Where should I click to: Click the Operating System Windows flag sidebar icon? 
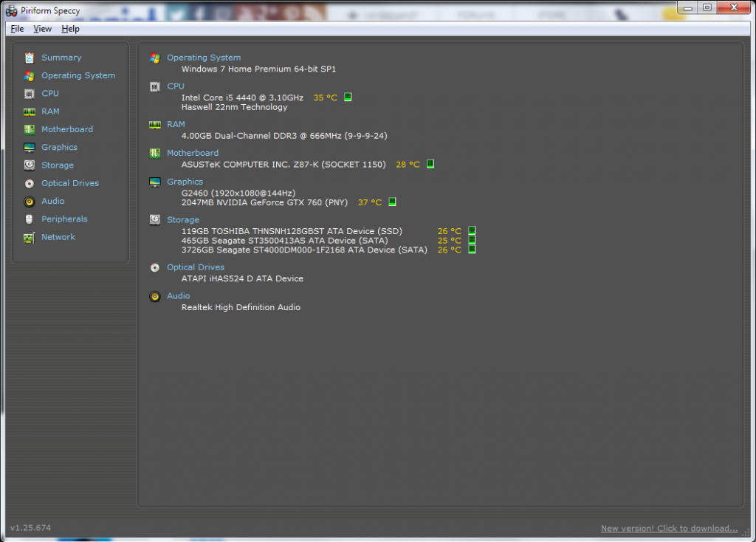pyautogui.click(x=30, y=76)
